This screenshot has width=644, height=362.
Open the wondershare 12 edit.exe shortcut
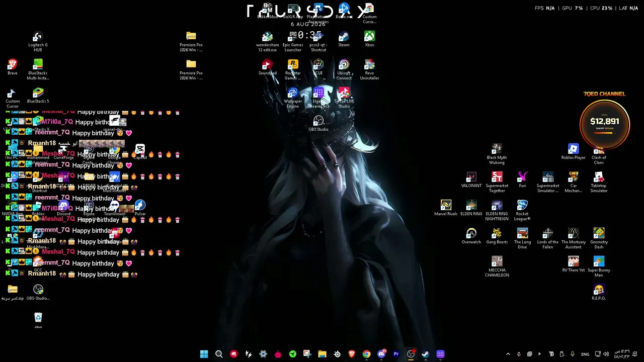click(267, 42)
